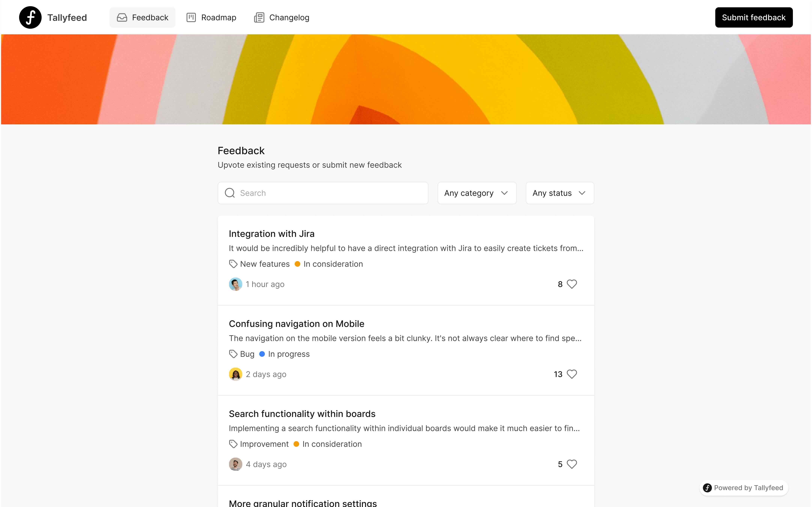Open Search functionality within boards post

[302, 414]
